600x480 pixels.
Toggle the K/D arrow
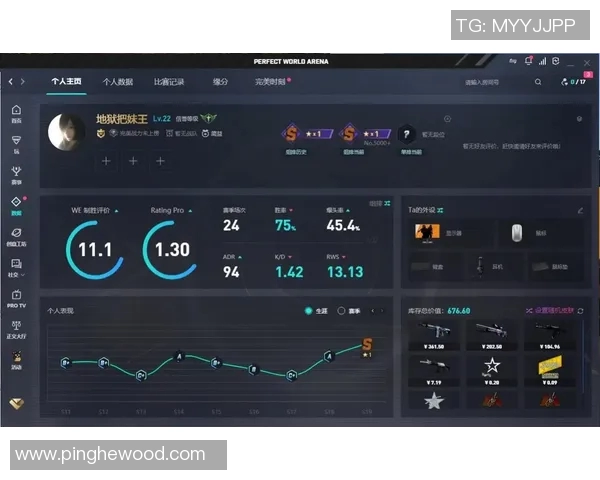[x=290, y=257]
